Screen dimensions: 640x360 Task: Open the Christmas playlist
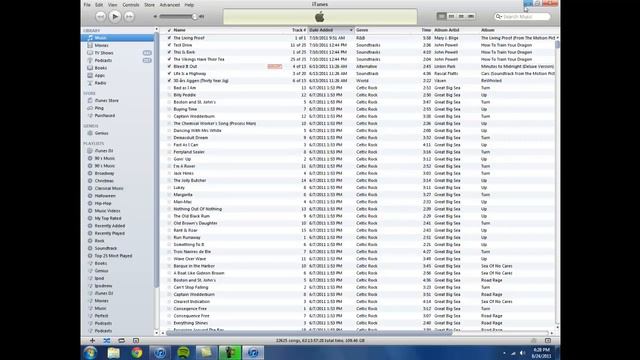[x=104, y=181]
